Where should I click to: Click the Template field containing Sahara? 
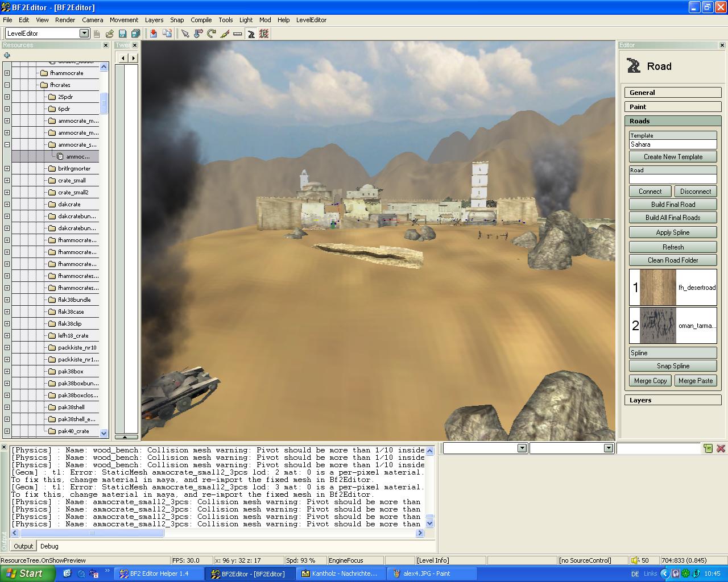coord(673,144)
